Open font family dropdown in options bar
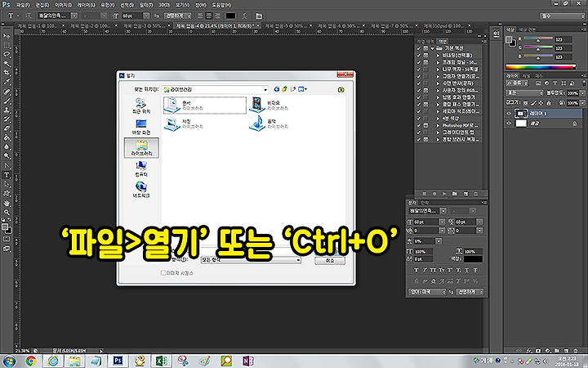This screenshot has width=588, height=368. (74, 16)
